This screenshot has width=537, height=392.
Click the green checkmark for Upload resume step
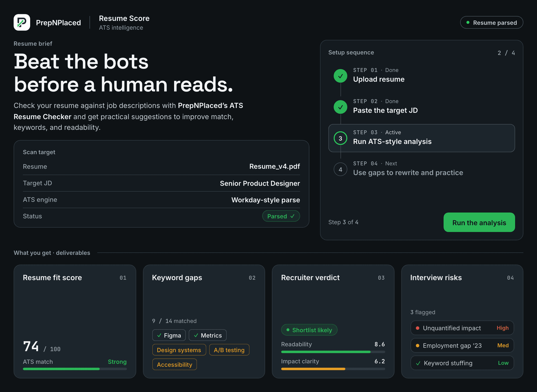click(x=340, y=76)
